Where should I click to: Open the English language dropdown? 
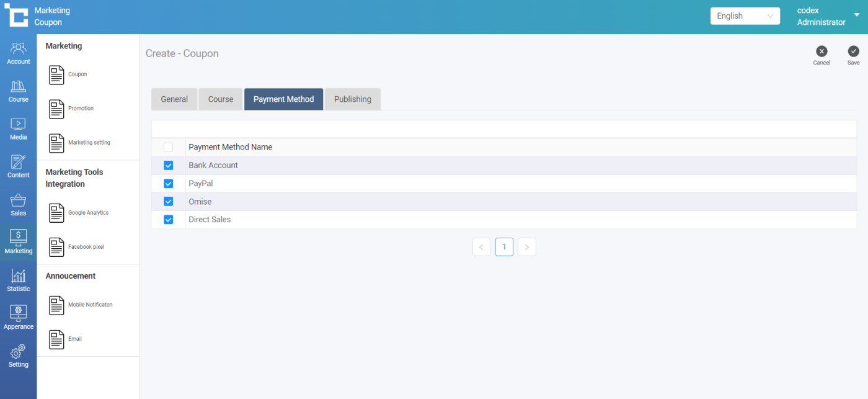[745, 16]
